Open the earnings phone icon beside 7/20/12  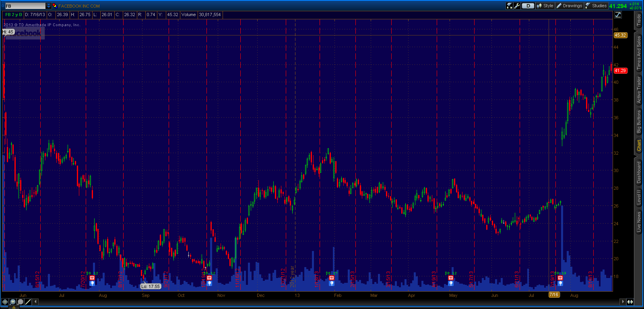click(x=92, y=278)
